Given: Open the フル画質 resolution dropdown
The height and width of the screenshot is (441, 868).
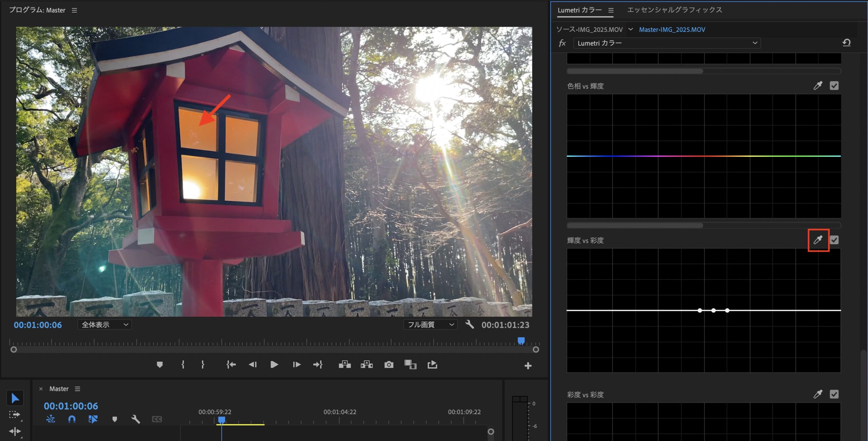Looking at the screenshot, I should [430, 324].
